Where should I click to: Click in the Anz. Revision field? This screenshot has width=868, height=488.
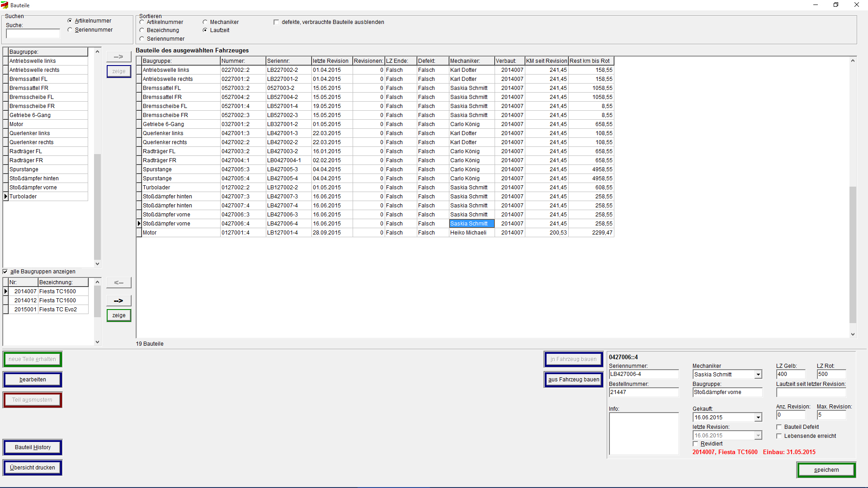[x=790, y=415]
